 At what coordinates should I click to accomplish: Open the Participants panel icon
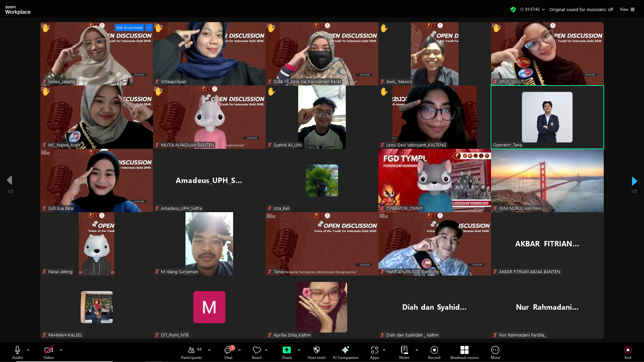(192, 350)
